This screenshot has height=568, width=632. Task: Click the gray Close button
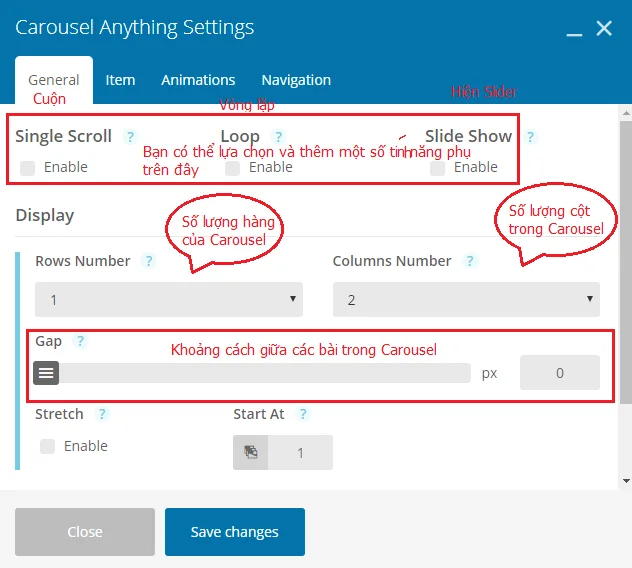click(85, 532)
